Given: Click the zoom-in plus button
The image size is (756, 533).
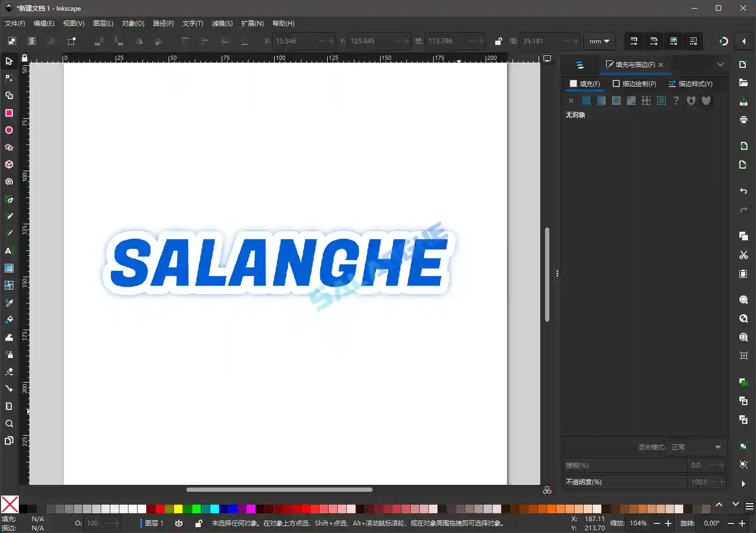Looking at the screenshot, I should pos(668,523).
